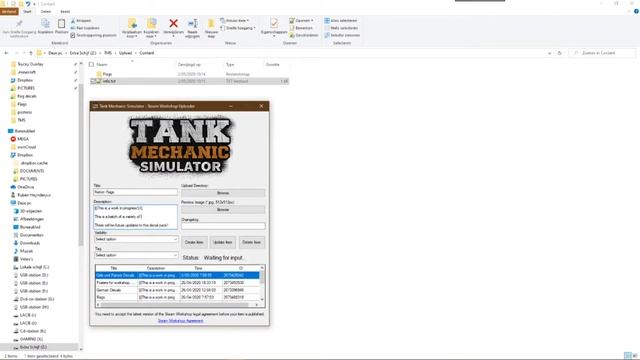Click the Pad kopiëren ribbon command
Image resolution: width=640 pixels, height=360 pixels.
tap(85, 28)
